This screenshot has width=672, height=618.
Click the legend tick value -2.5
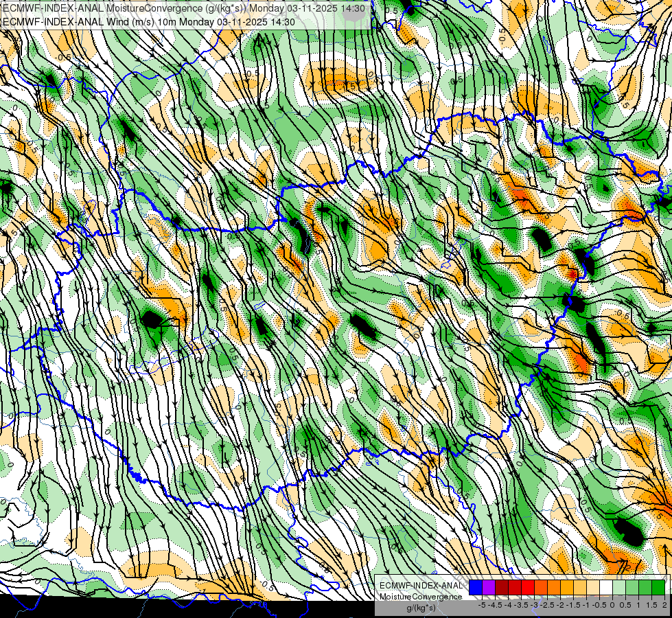coord(548,605)
